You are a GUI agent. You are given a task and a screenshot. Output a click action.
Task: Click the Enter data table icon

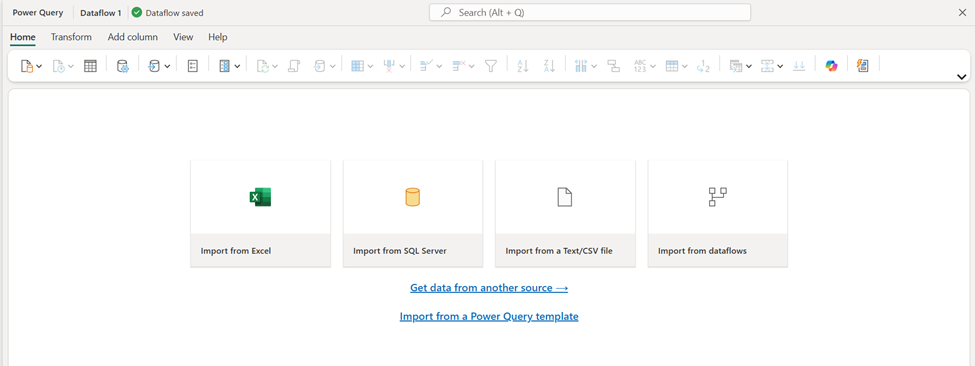(90, 66)
